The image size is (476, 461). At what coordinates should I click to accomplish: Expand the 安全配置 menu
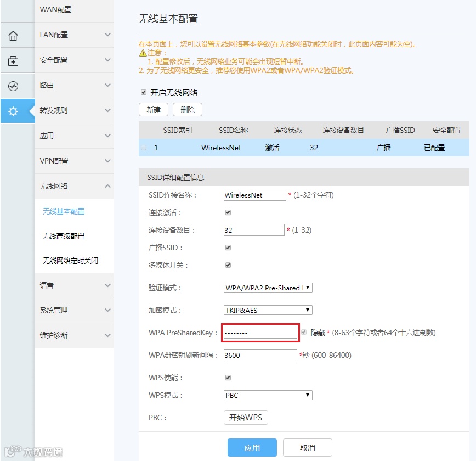coord(75,60)
